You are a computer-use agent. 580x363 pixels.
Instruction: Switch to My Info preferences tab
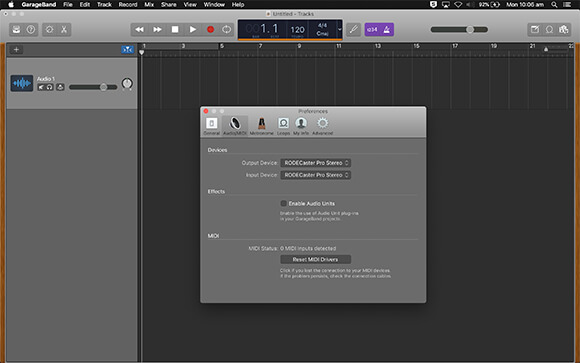pyautogui.click(x=301, y=126)
